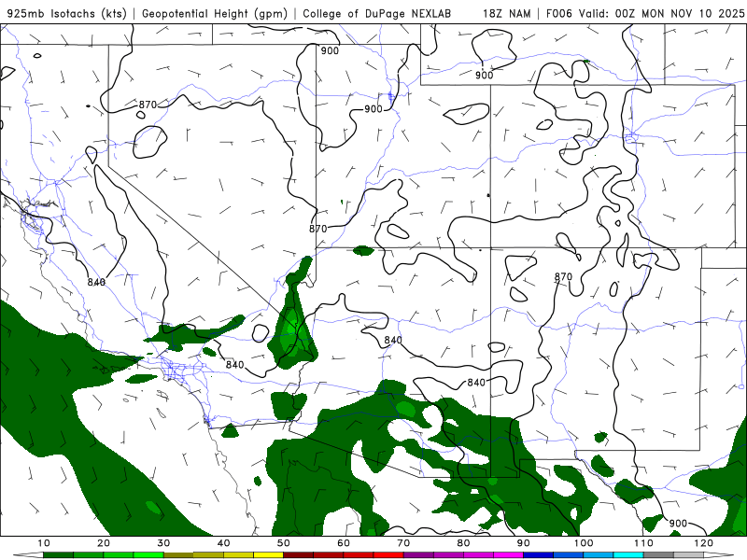
Task: Click the color bar label '30'
Action: 163,543
